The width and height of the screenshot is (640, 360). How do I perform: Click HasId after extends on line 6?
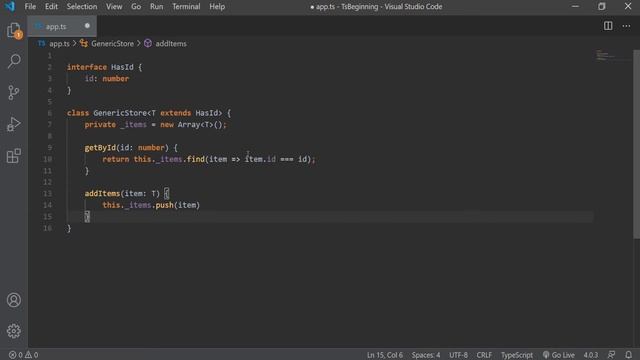[207, 113]
